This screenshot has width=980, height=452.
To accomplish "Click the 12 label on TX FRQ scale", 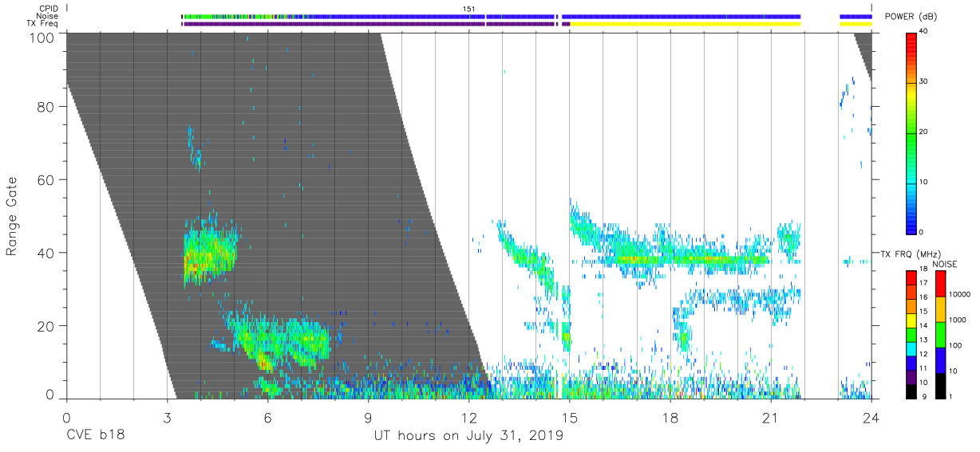I will point(923,354).
